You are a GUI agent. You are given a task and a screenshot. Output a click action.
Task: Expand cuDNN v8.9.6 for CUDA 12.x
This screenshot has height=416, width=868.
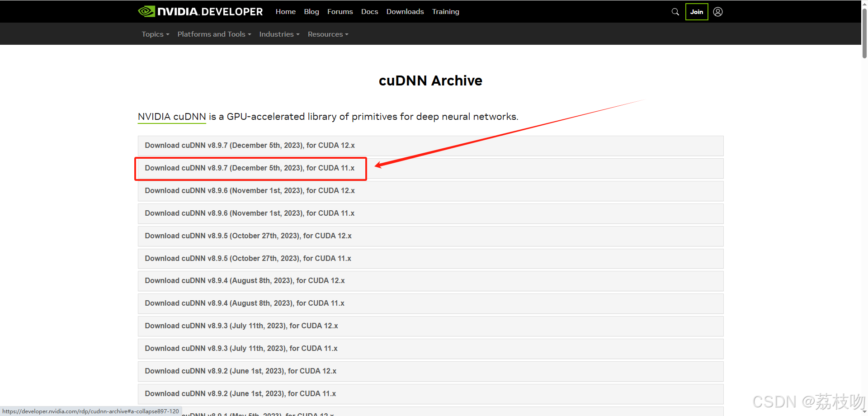click(x=430, y=191)
